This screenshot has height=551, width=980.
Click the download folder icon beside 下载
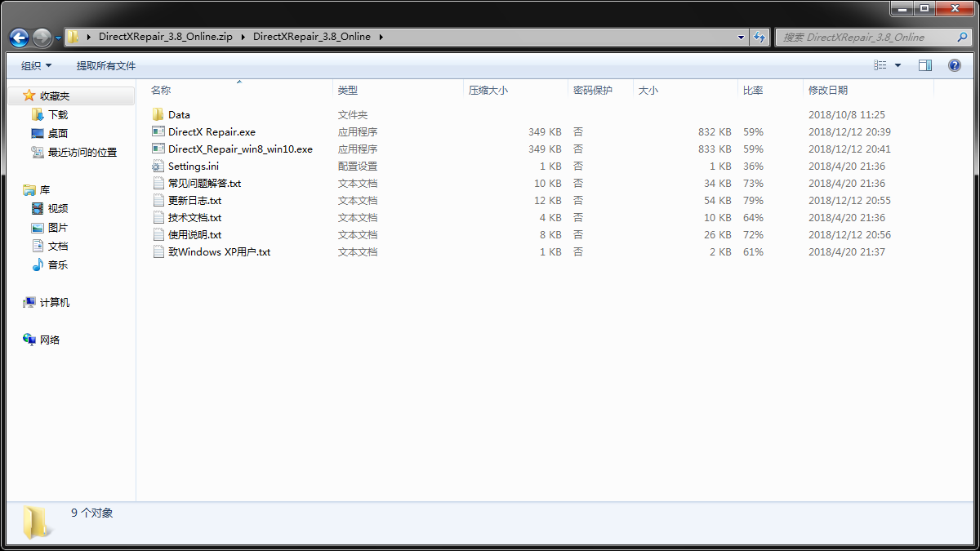[38, 114]
